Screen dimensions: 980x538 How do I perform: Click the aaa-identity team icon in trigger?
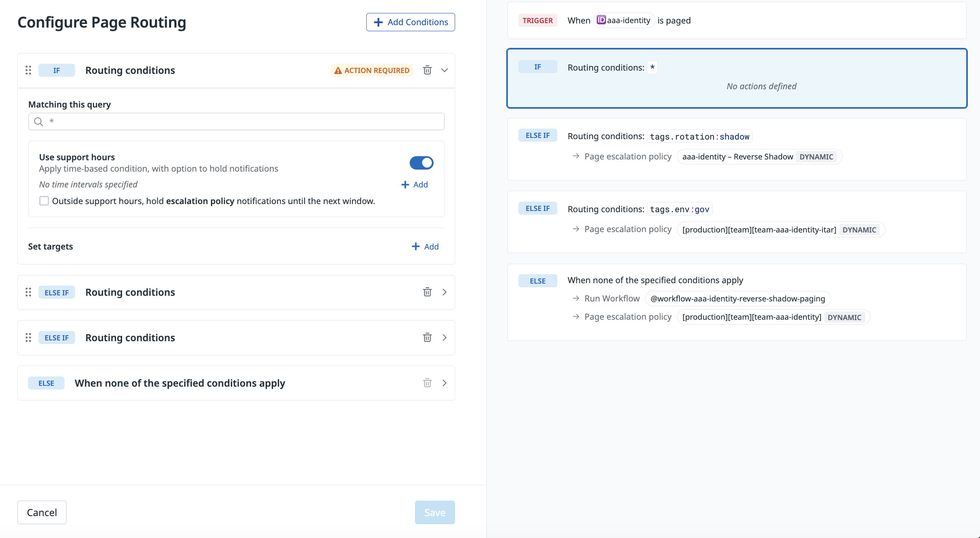[x=601, y=20]
